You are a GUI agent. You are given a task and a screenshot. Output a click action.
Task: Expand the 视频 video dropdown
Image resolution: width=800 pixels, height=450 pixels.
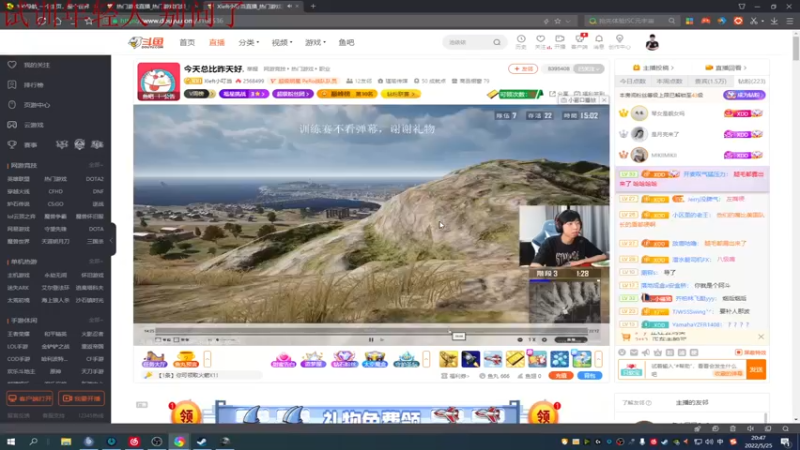[282, 43]
